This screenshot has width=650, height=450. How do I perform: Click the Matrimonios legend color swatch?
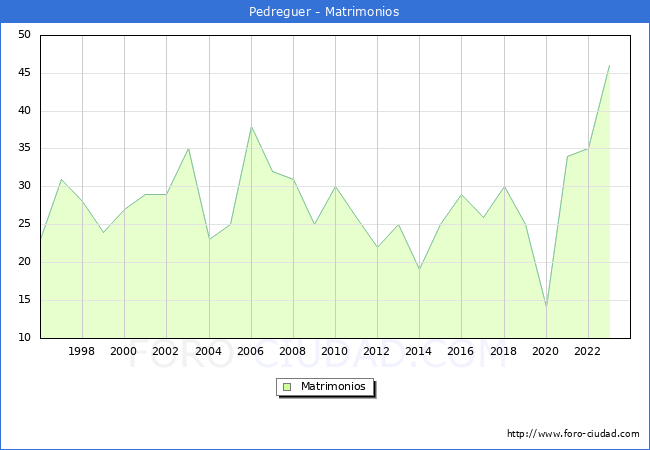pyautogui.click(x=287, y=387)
